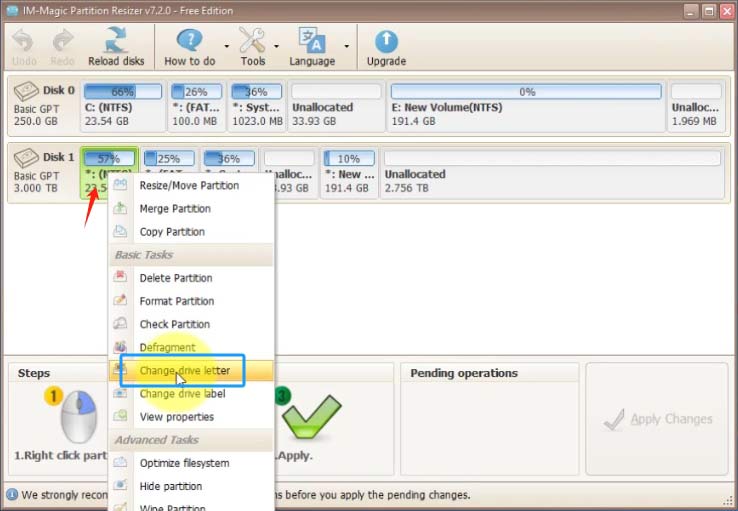
Task: Choose View properties from context menu
Action: click(191, 416)
